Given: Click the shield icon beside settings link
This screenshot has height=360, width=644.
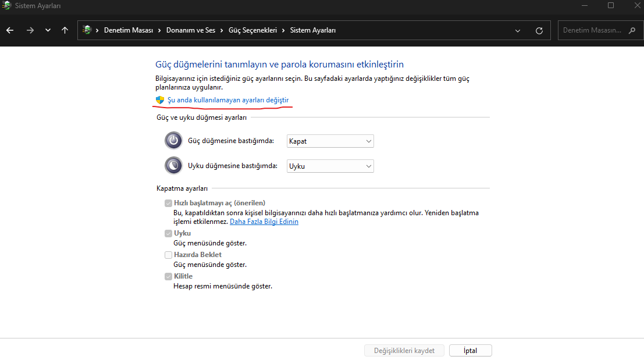Looking at the screenshot, I should (x=160, y=100).
